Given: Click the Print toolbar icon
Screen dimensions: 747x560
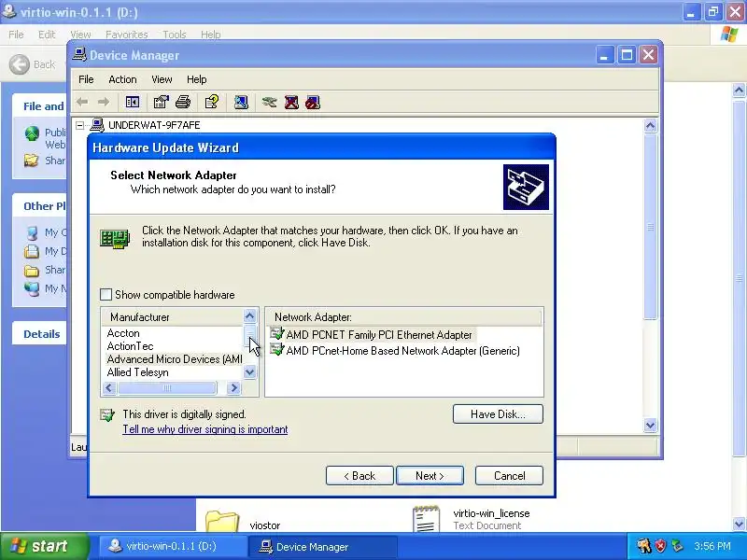Looking at the screenshot, I should [x=183, y=102].
